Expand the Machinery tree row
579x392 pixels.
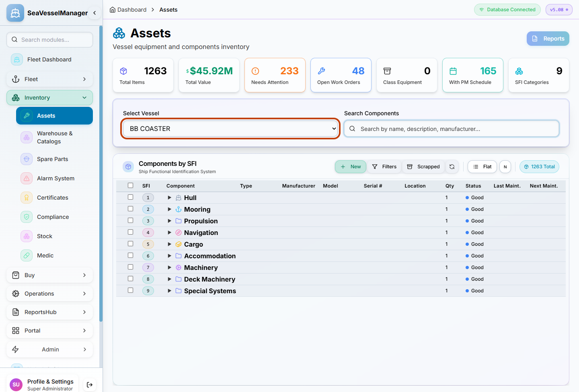pos(170,267)
